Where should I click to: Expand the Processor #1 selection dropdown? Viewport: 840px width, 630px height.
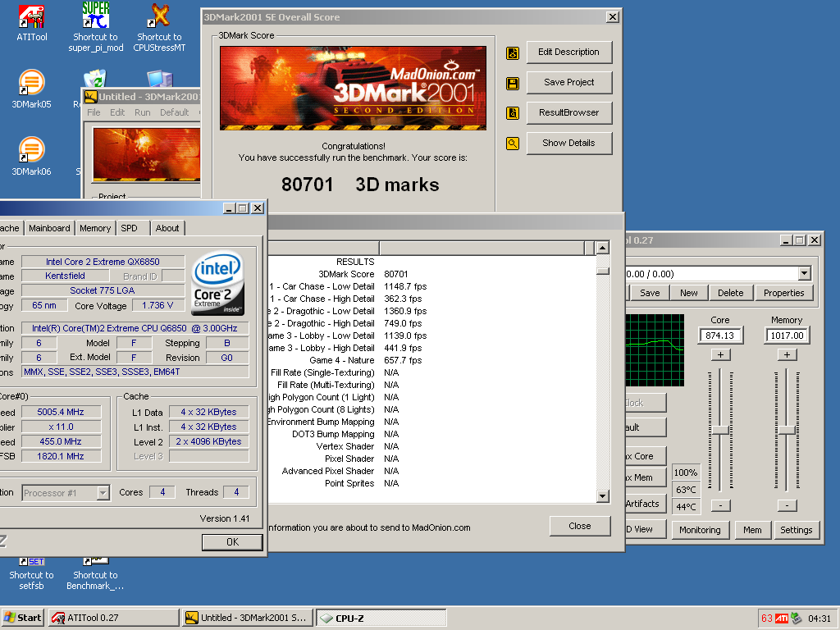coord(103,493)
